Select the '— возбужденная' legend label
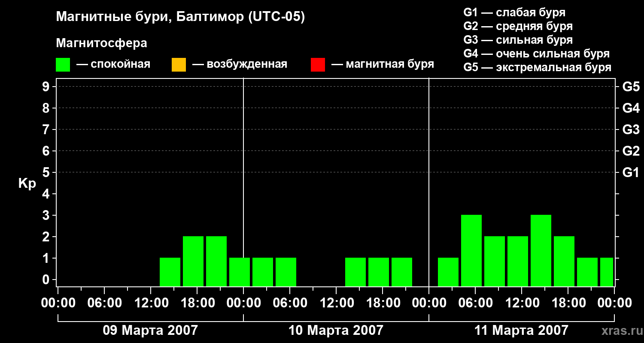This screenshot has height=343, width=644. pyautogui.click(x=240, y=65)
